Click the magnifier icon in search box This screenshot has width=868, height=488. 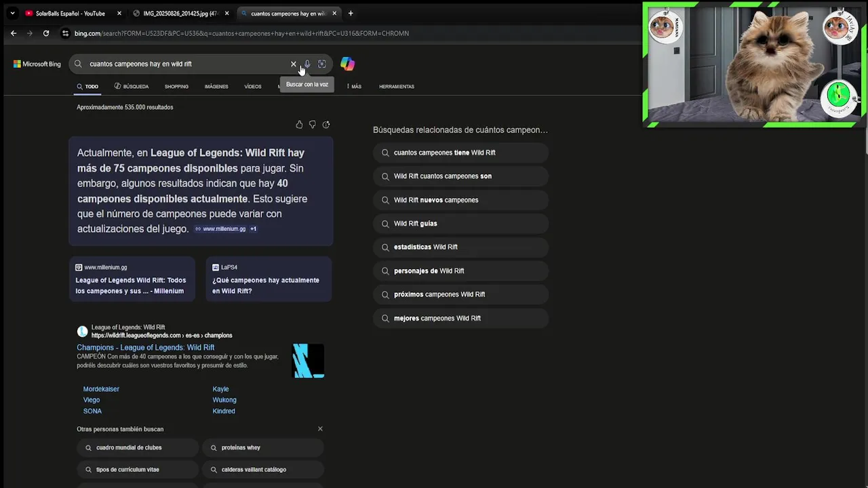click(78, 64)
